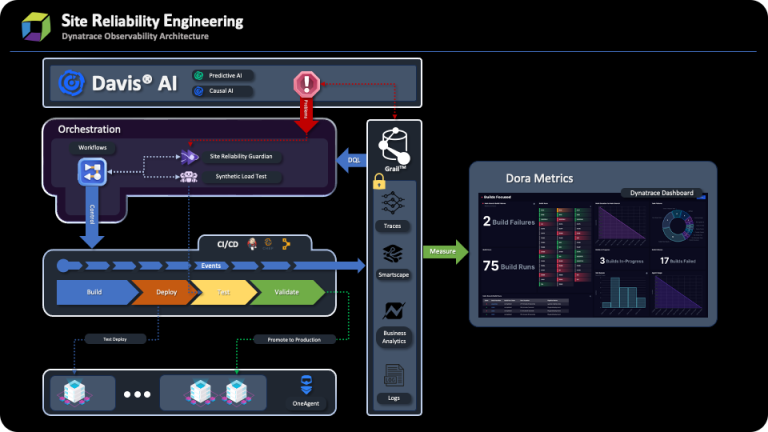Click the Causal AI label
Image resolution: width=768 pixels, height=432 pixels.
pyautogui.click(x=226, y=91)
